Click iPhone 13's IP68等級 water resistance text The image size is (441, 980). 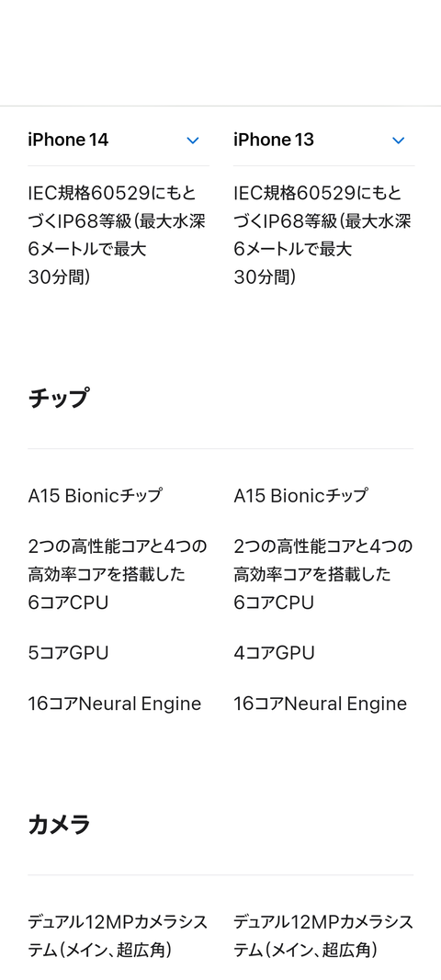(x=322, y=235)
